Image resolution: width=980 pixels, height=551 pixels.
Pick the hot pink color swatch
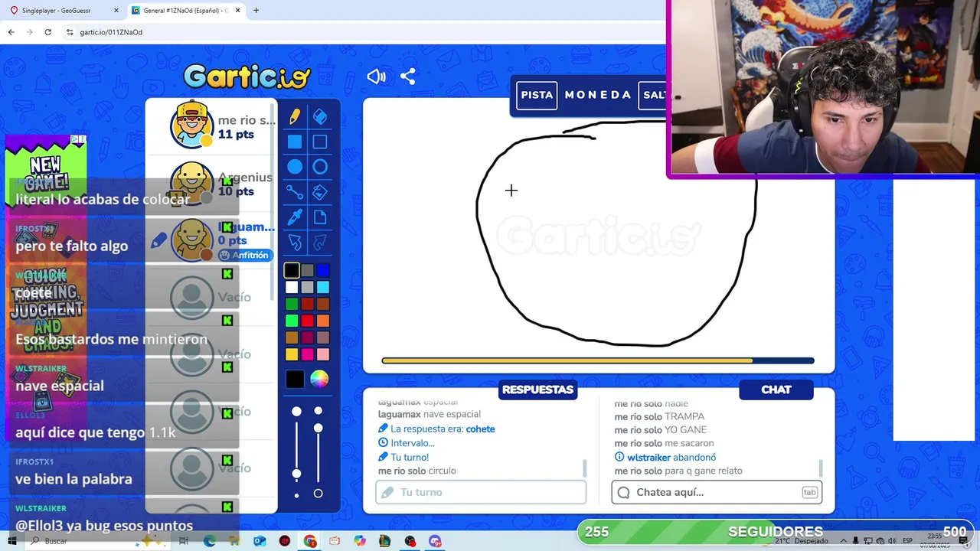(x=307, y=354)
